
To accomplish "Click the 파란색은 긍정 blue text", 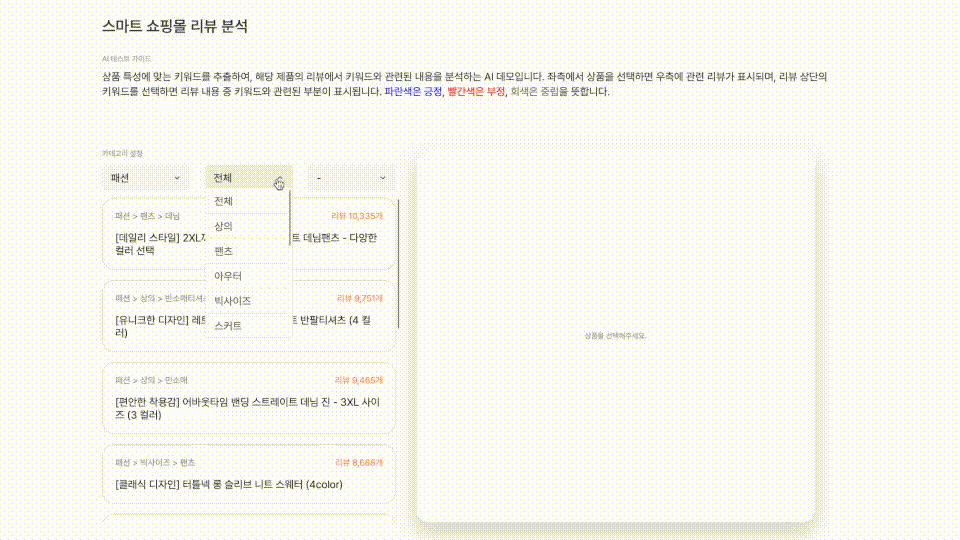I will pos(413,91).
